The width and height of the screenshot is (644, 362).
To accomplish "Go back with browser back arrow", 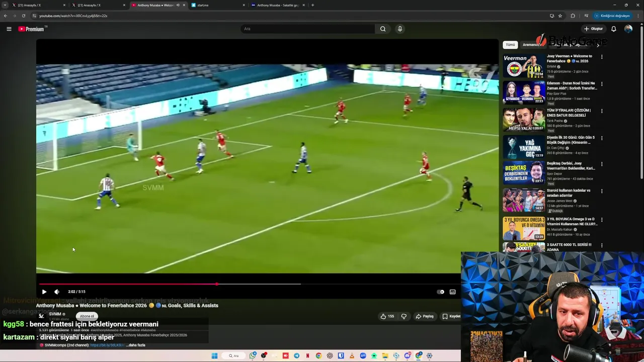I will [6, 16].
